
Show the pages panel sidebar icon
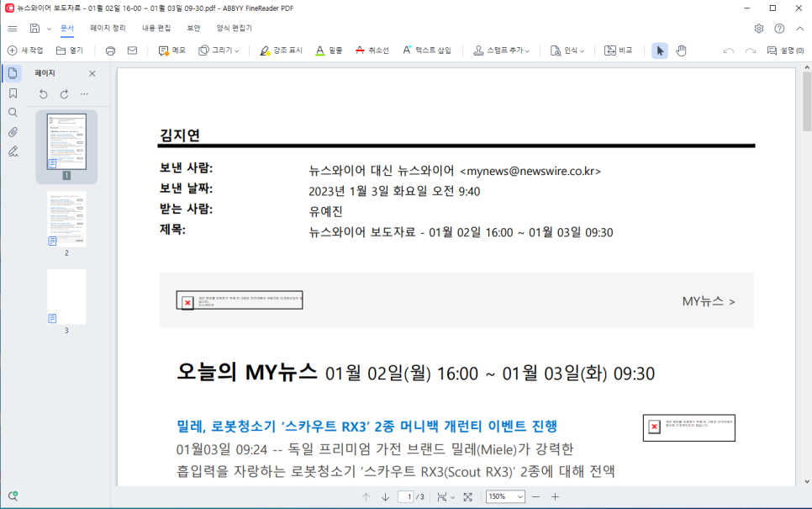(x=13, y=73)
